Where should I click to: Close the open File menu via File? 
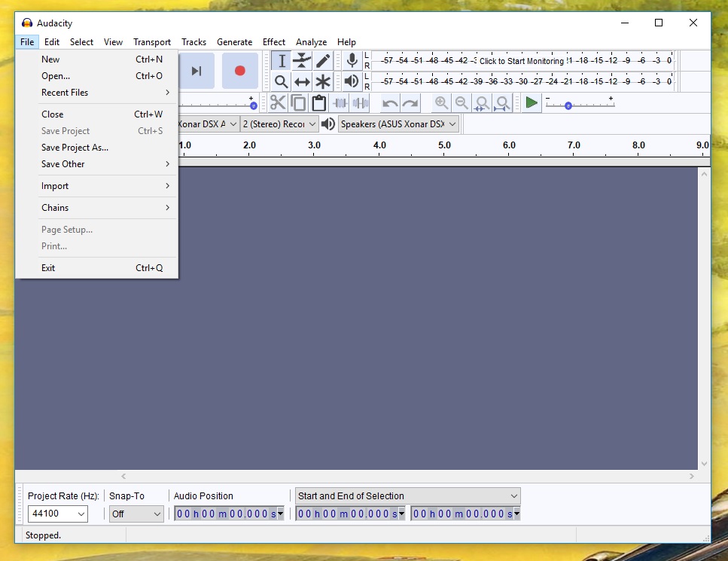click(x=27, y=42)
